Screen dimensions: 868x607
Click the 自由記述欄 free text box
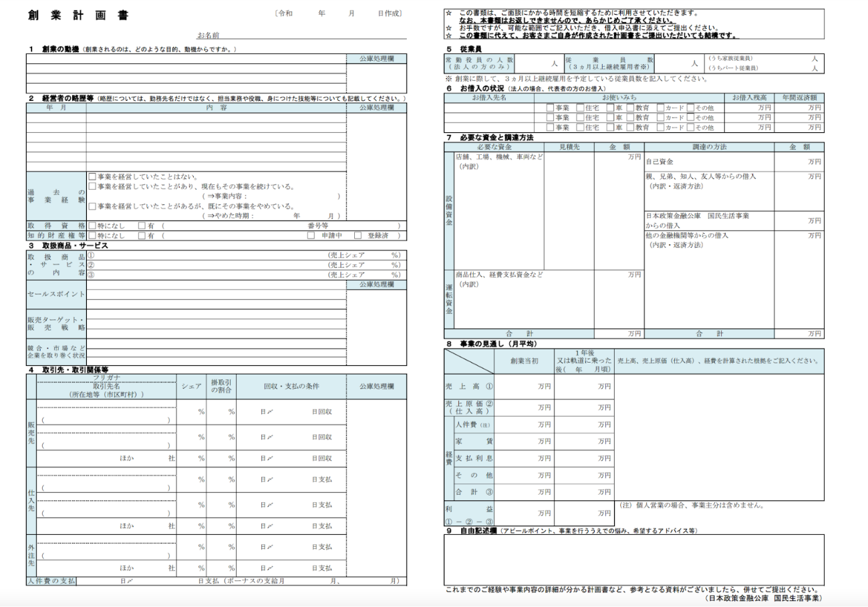point(633,560)
